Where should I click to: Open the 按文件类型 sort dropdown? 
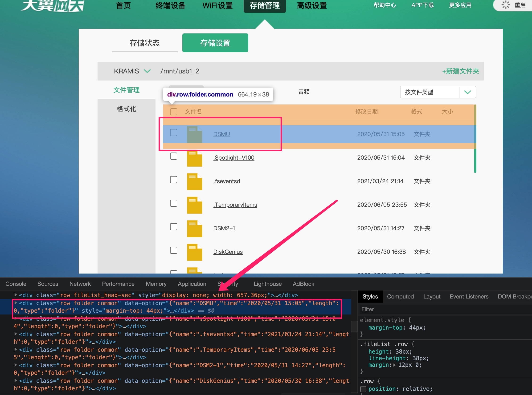[x=438, y=92]
